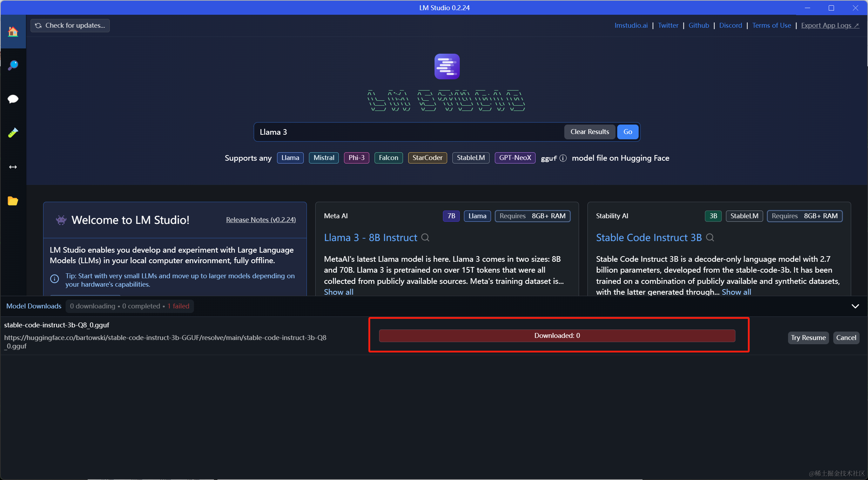The image size is (868, 480).
Task: Expand Llama 3 description with Show all
Action: click(x=338, y=292)
